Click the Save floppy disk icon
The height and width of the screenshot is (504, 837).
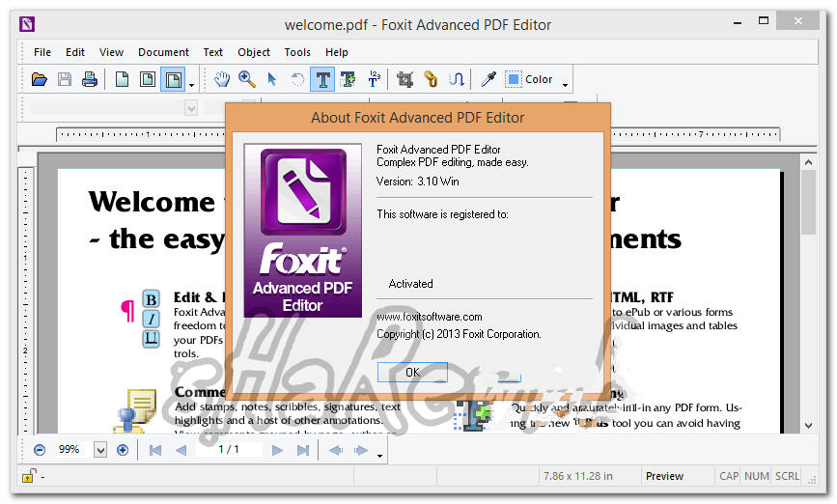(x=65, y=79)
